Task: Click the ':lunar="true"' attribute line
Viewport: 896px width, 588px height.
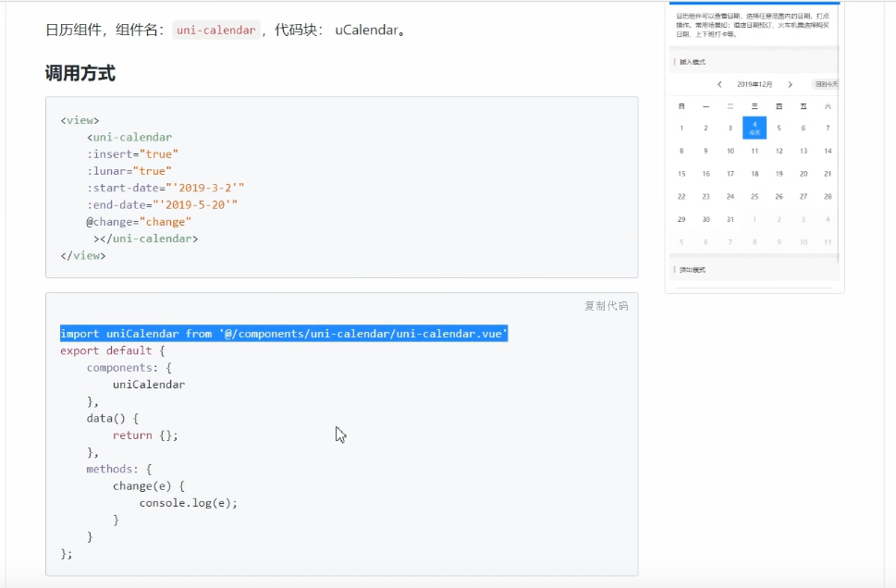Action: 129,171
